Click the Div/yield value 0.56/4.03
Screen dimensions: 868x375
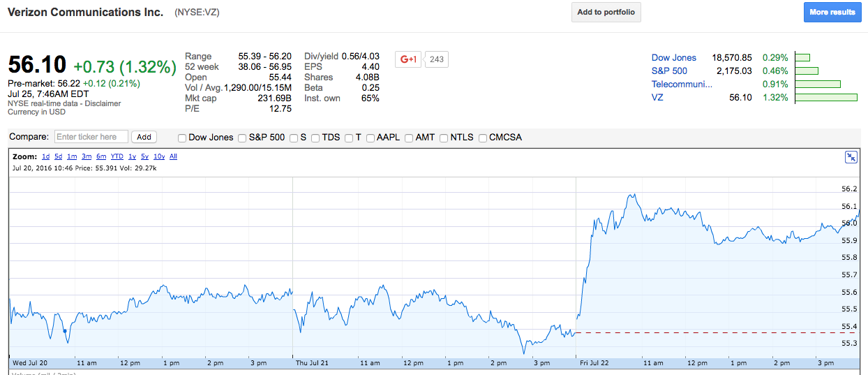[x=361, y=57]
